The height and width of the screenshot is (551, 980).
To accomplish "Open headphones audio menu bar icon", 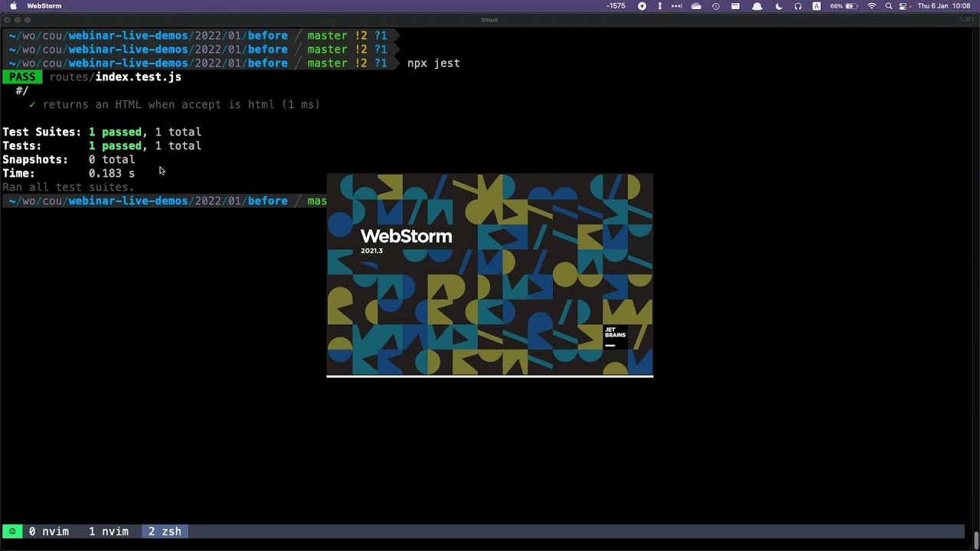I will click(x=798, y=6).
